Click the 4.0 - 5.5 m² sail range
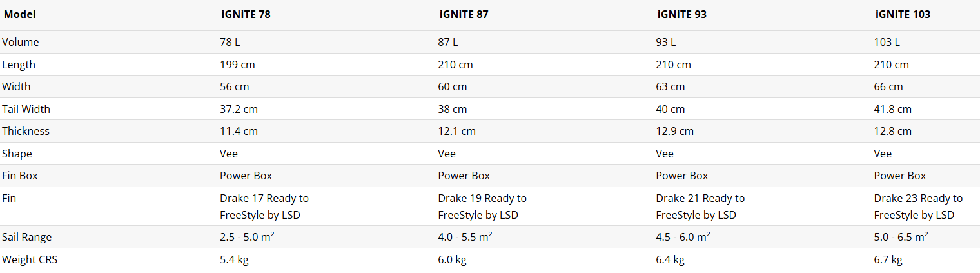 [465, 237]
